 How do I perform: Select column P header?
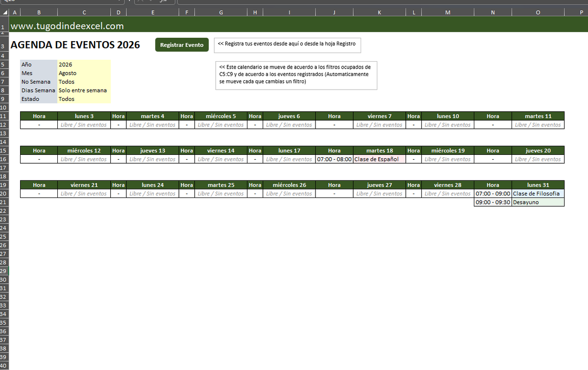[x=576, y=13]
